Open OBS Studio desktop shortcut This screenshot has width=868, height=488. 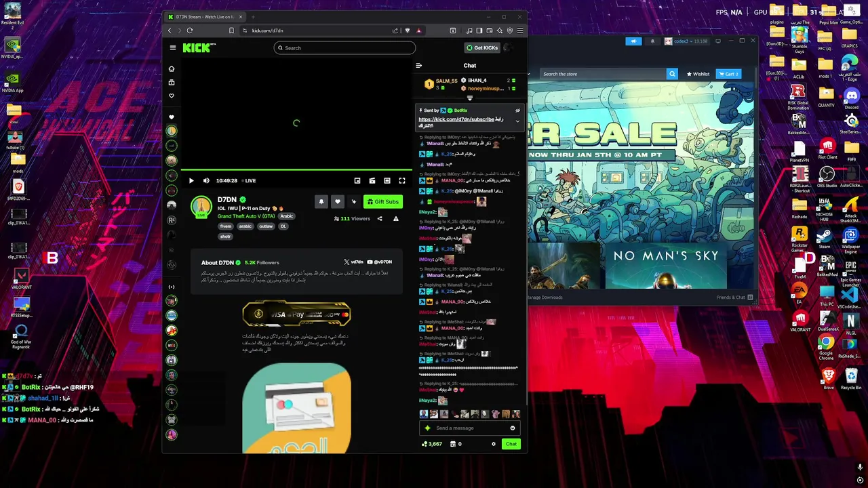826,178
